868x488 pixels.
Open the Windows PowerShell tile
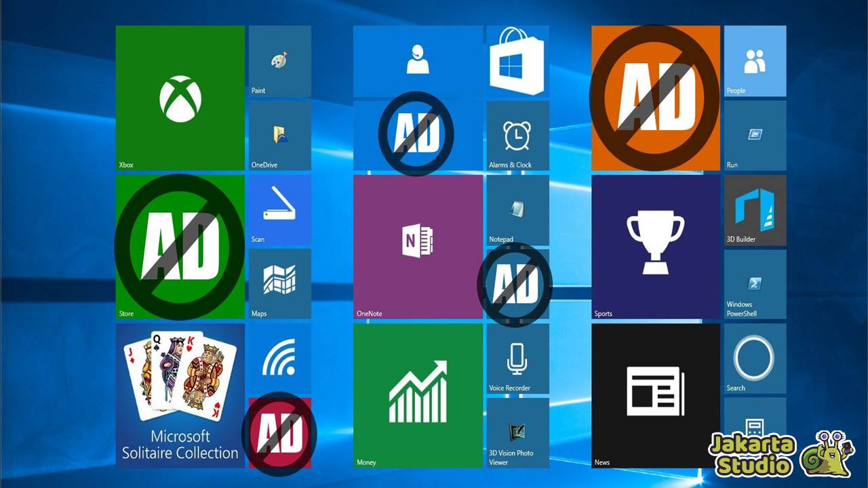coord(755,284)
